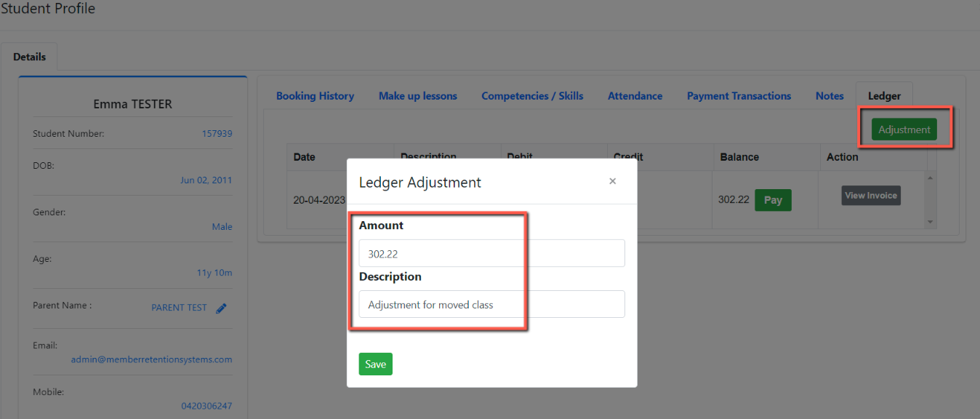
Task: Click the green Adjustment button
Action: click(904, 129)
